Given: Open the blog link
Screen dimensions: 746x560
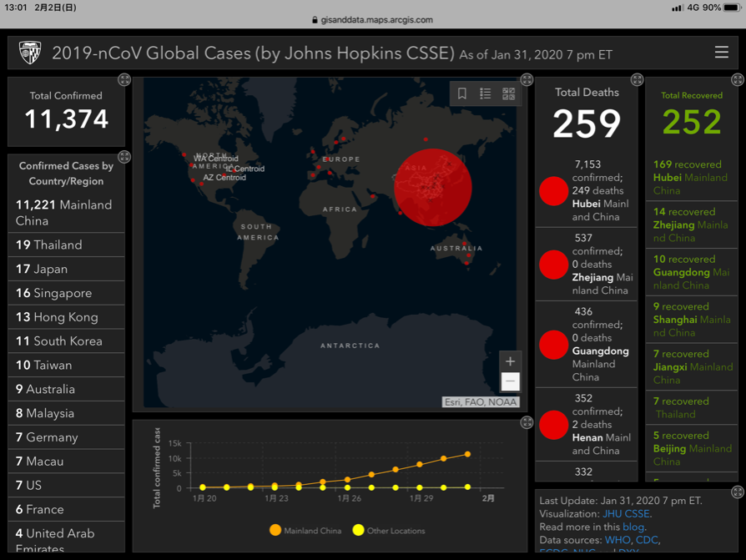Looking at the screenshot, I should point(633,527).
